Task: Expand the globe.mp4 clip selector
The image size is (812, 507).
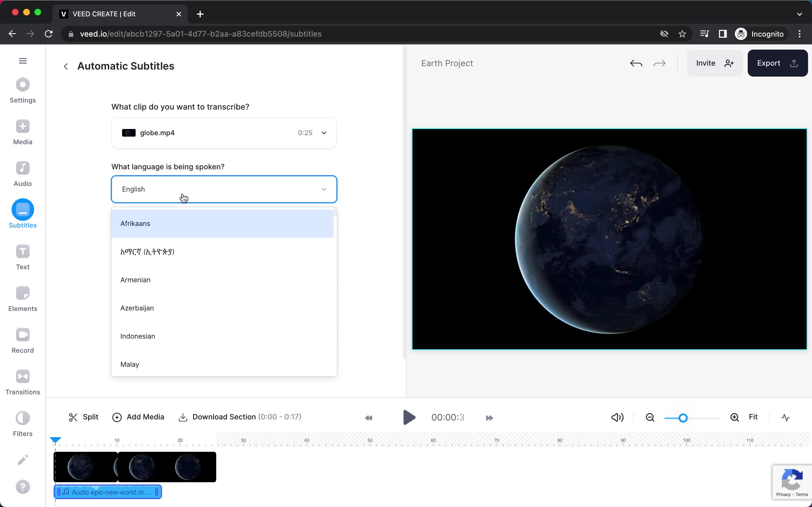Action: (x=324, y=133)
